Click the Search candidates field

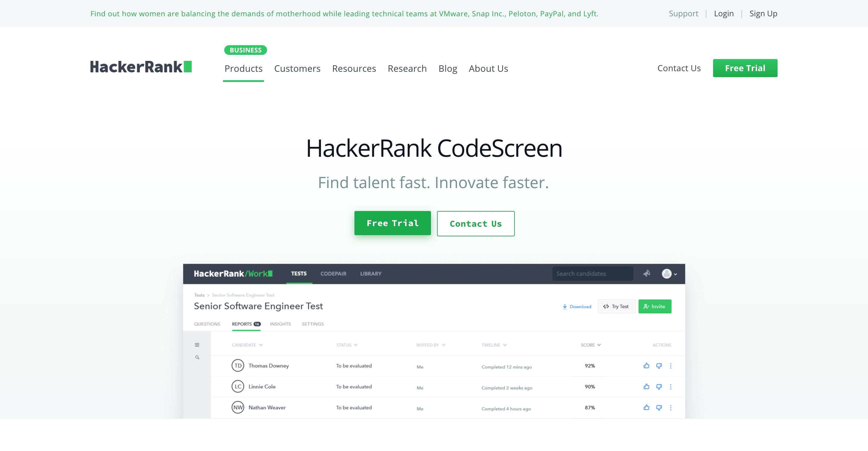593,274
